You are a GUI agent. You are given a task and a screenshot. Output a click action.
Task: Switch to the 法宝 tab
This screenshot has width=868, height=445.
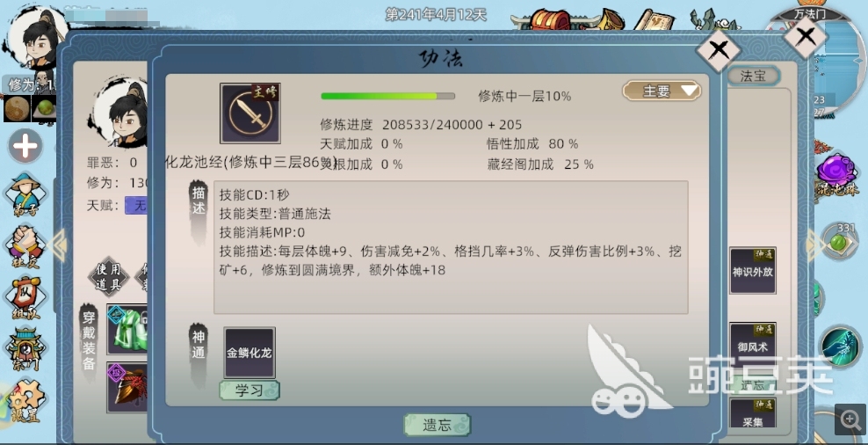tap(753, 76)
